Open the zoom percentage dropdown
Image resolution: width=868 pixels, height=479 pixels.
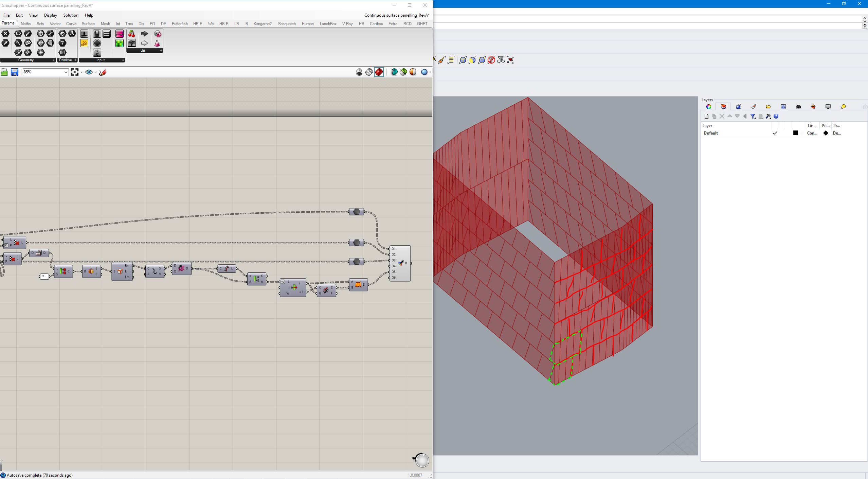click(x=65, y=72)
